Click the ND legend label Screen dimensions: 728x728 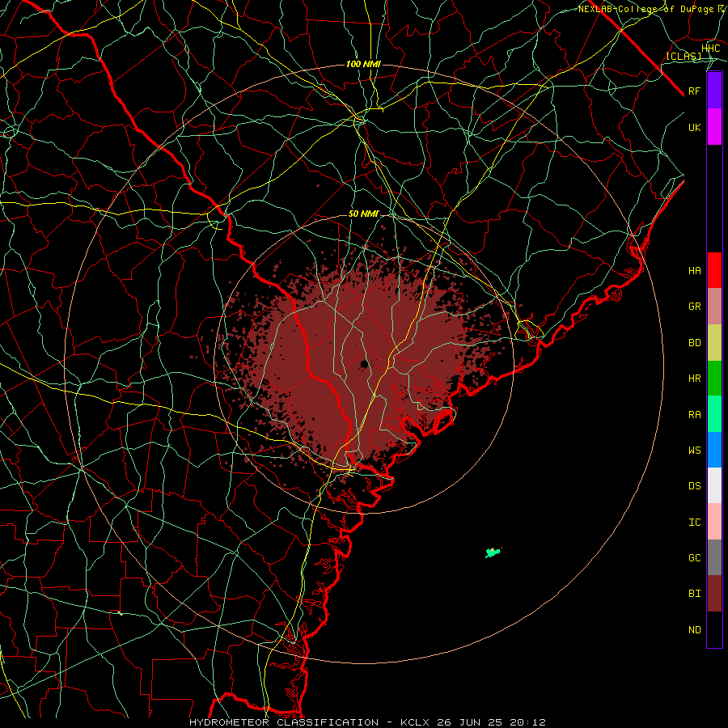pyautogui.click(x=694, y=630)
